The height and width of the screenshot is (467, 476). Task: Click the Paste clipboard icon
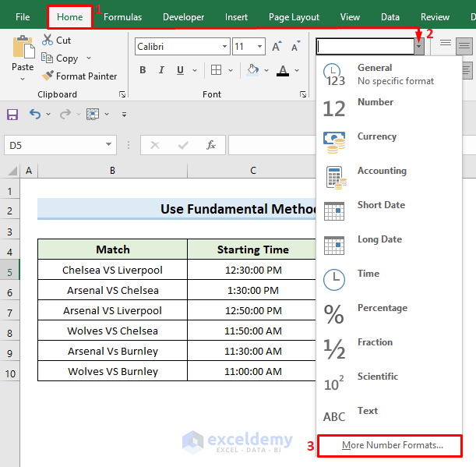click(23, 48)
